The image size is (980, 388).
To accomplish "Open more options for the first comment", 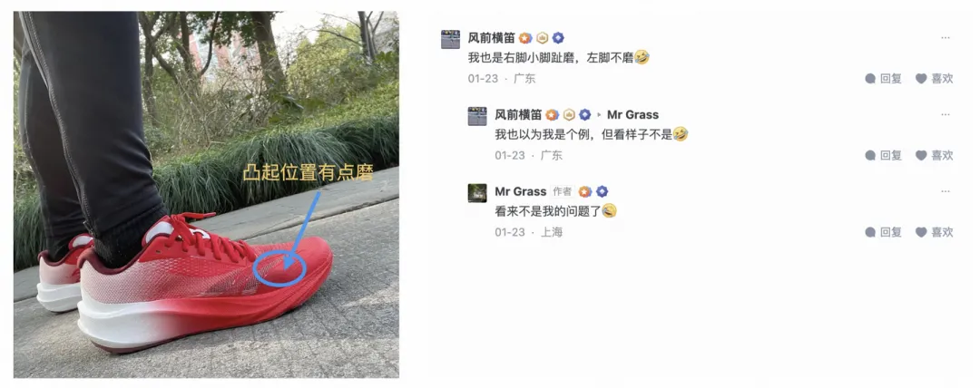I will tap(945, 37).
